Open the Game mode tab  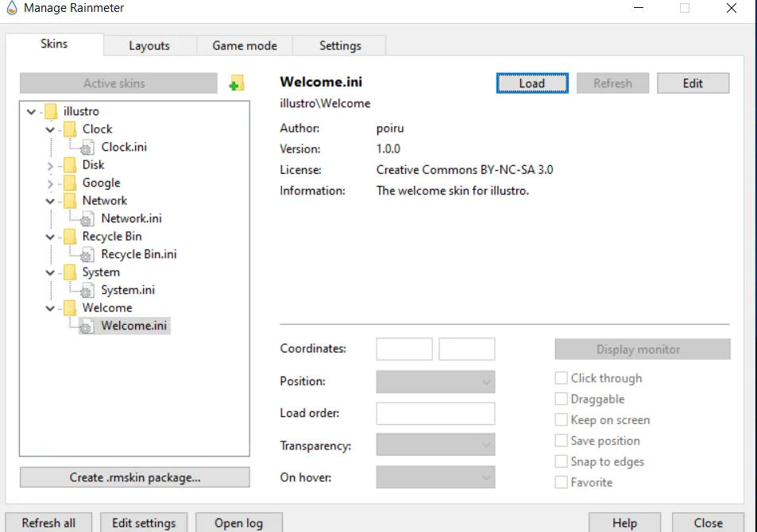point(245,46)
